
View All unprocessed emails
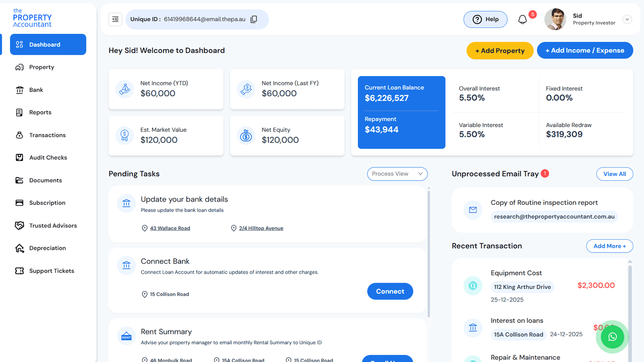tap(614, 174)
